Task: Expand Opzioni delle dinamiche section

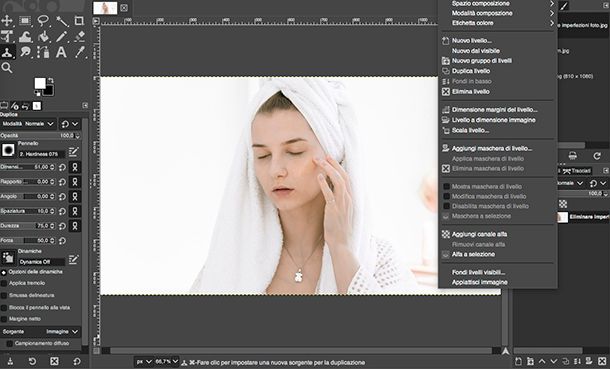Action: click(4, 272)
